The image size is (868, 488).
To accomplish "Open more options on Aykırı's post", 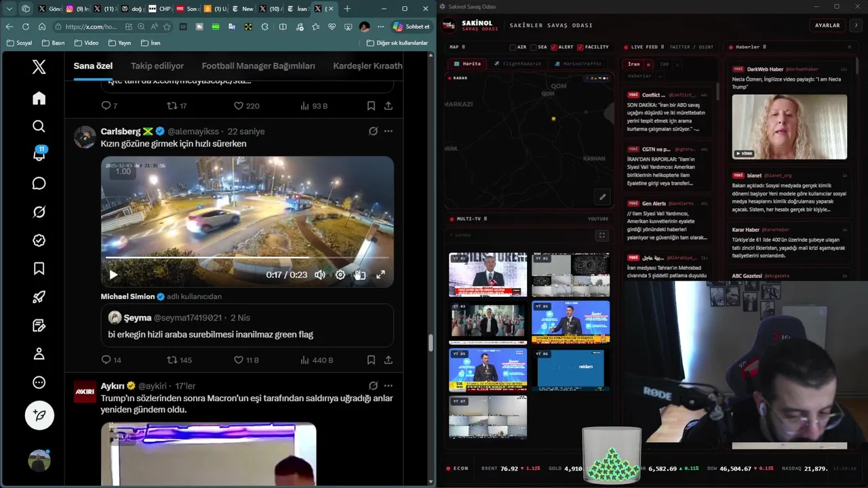I will click(x=388, y=386).
